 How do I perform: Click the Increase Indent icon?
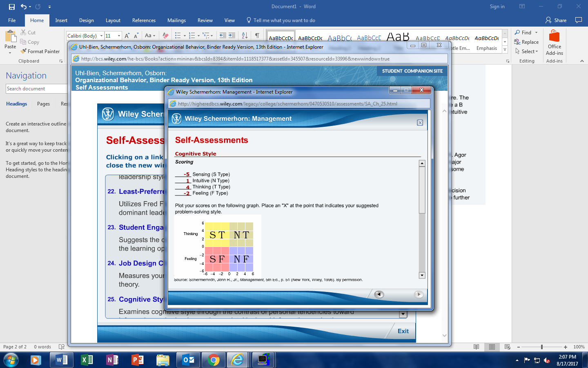[232, 36]
